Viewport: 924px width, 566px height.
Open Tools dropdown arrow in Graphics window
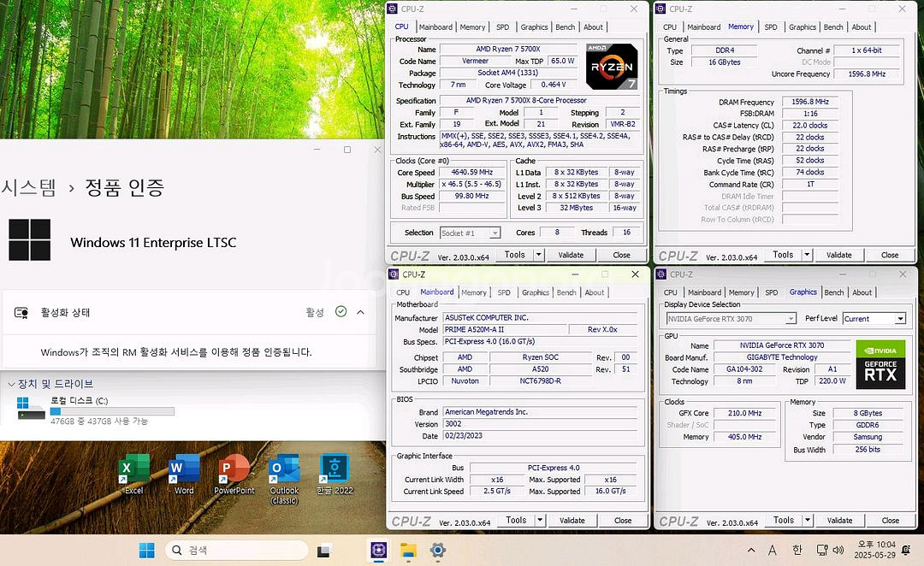[x=808, y=521]
